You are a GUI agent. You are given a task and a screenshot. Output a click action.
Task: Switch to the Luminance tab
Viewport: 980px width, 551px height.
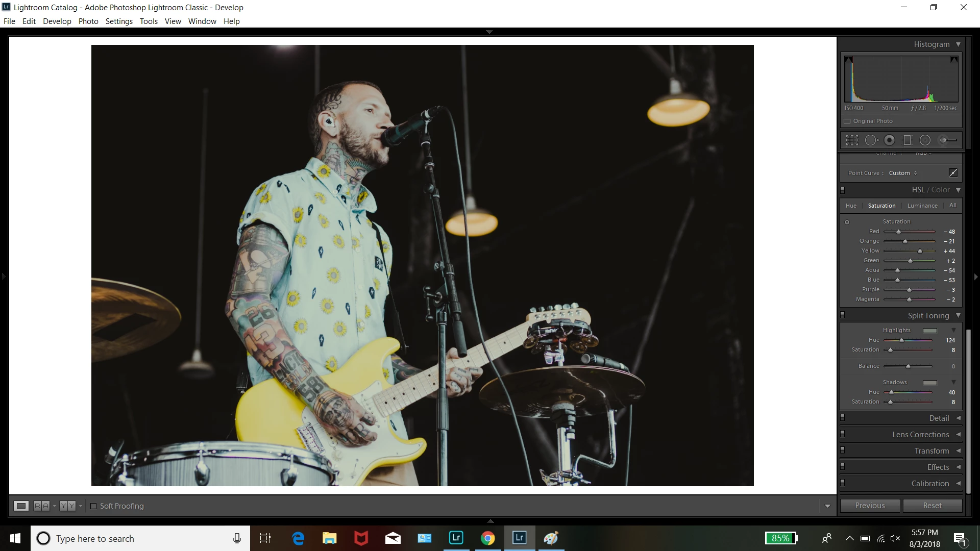click(x=922, y=206)
